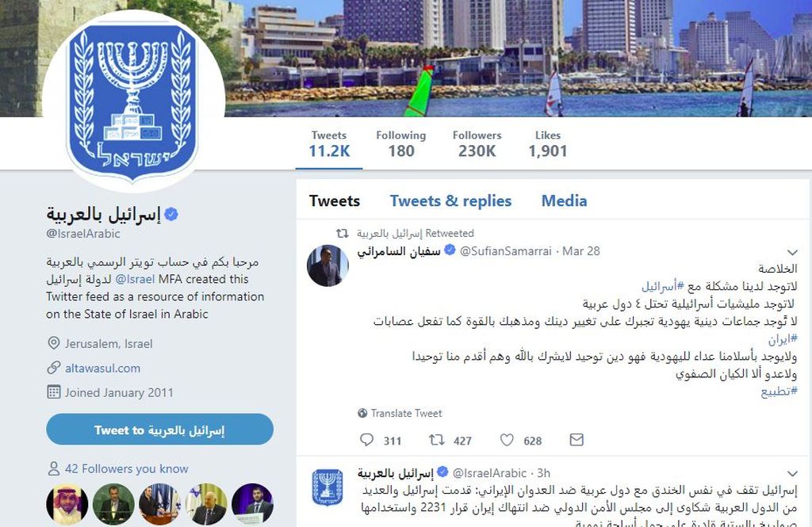
Task: Expand the options chevron on the IsraelArabic tweet
Action: pyautogui.click(x=792, y=473)
